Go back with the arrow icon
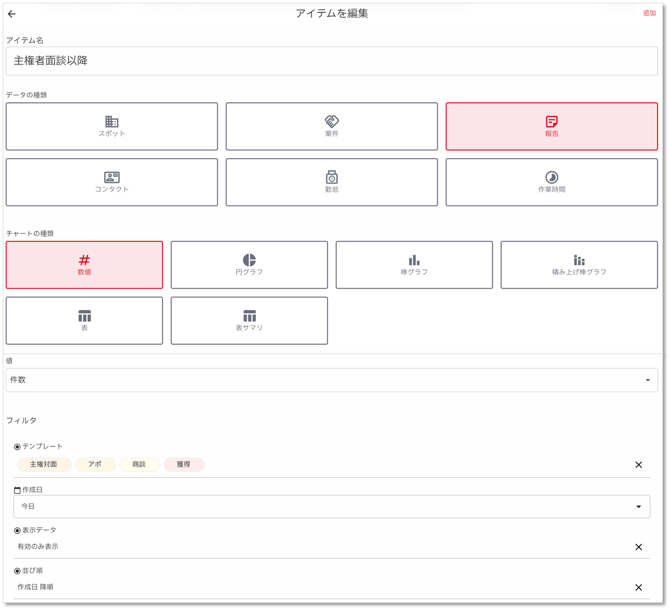The image size is (670, 610). tap(12, 14)
